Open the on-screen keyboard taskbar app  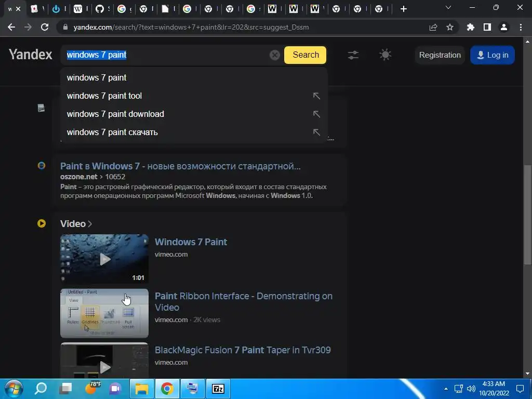click(x=192, y=389)
